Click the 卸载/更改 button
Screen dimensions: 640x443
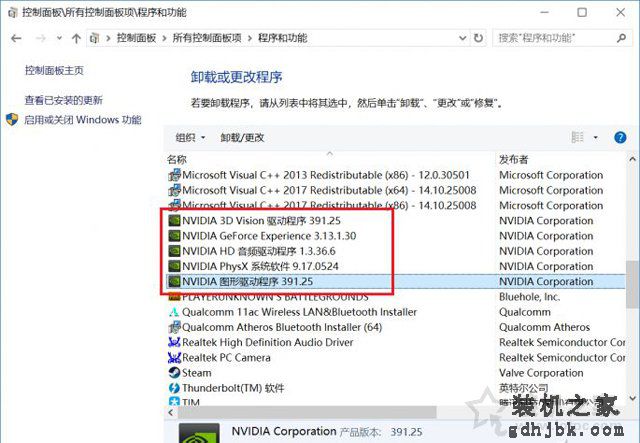(x=242, y=138)
